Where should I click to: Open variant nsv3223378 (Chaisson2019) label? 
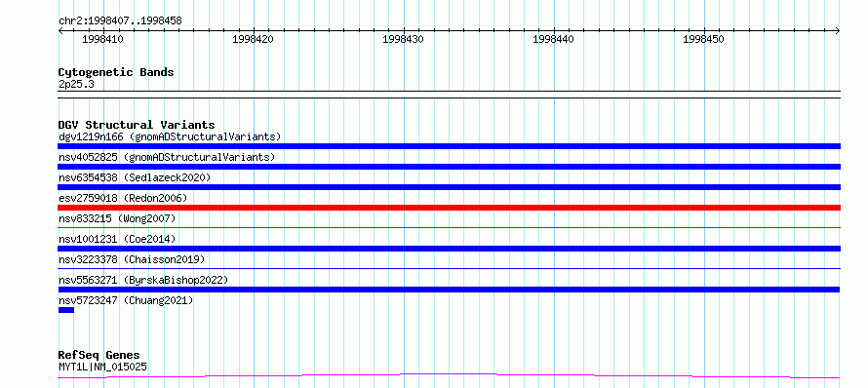(132, 259)
